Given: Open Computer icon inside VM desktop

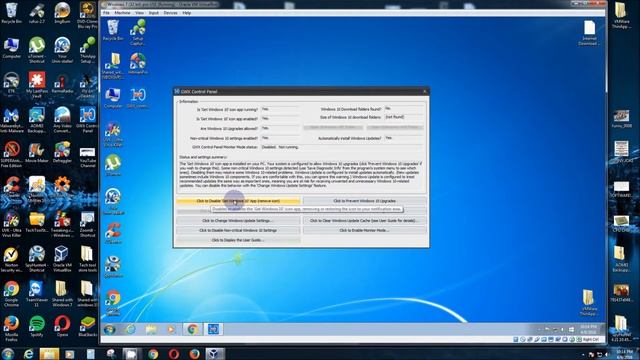Looking at the screenshot, I should (113, 98).
